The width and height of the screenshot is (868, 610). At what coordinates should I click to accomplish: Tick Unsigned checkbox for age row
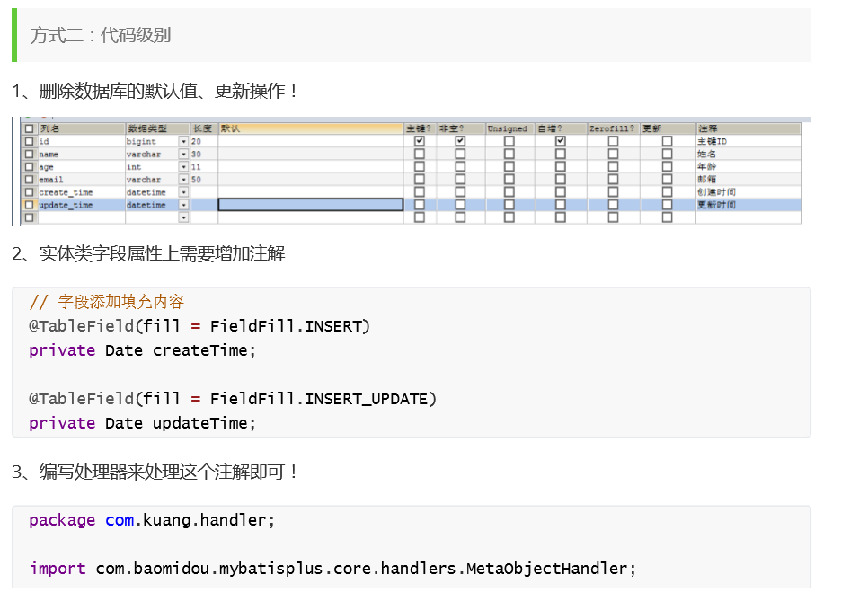(x=509, y=166)
